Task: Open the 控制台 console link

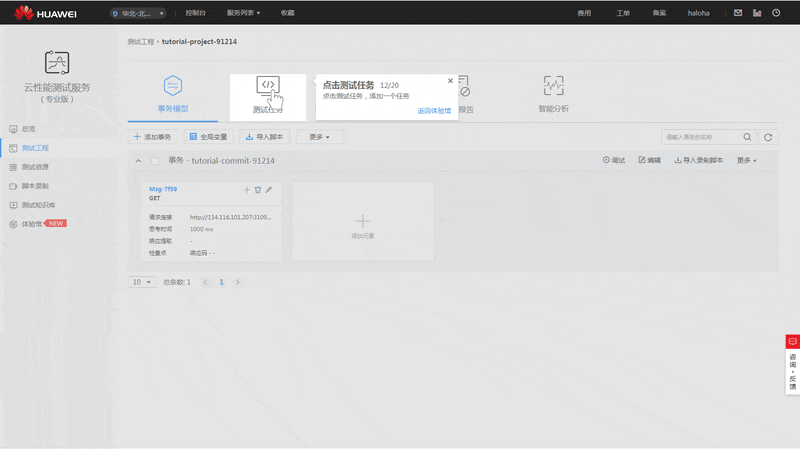Action: pos(195,13)
